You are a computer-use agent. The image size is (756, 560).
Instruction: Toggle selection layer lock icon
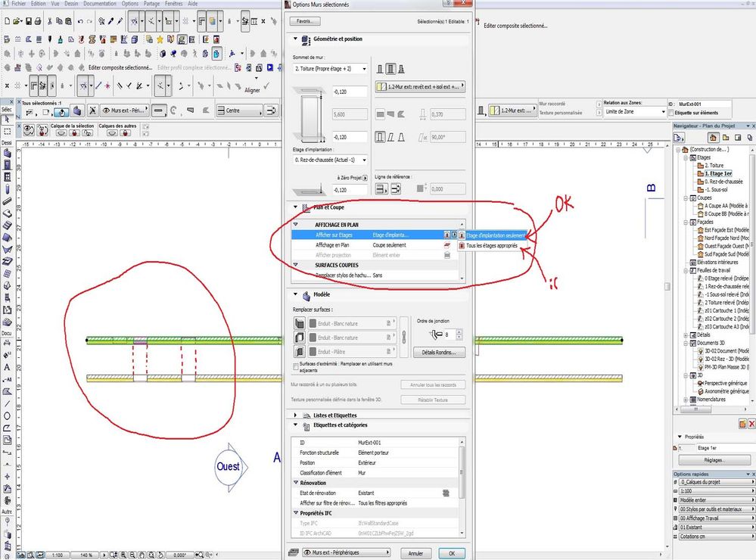pyautogui.click(x=74, y=133)
